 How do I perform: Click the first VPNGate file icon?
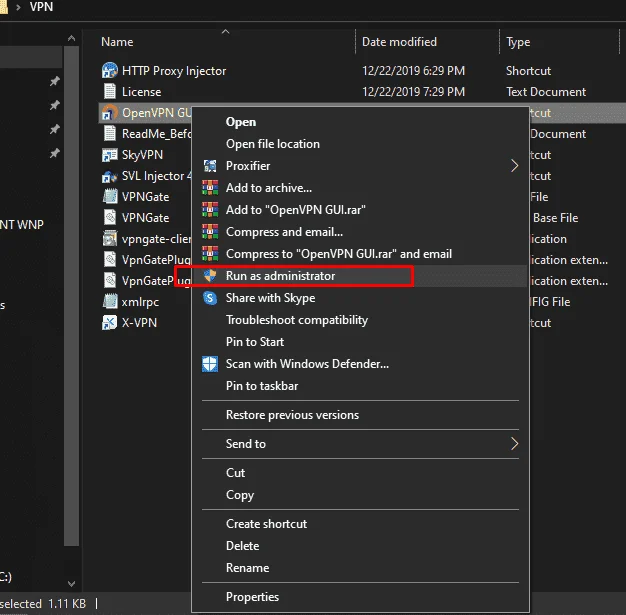point(109,196)
